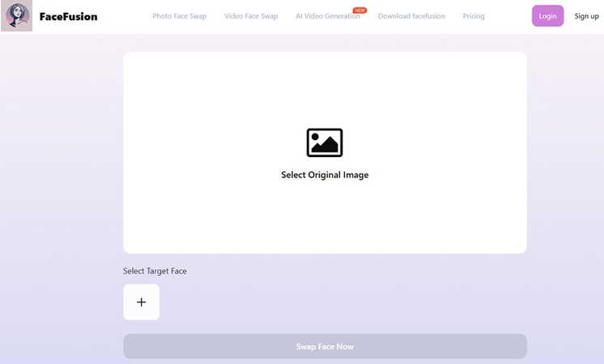Image resolution: width=604 pixels, height=364 pixels.
Task: Click blank space in the top navigation bar
Action: click(121, 16)
